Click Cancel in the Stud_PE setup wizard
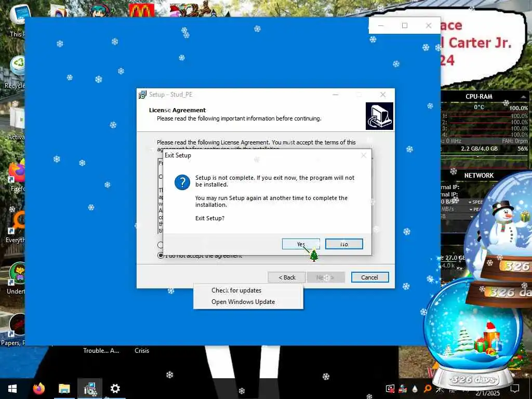The width and height of the screenshot is (532, 399). tap(369, 277)
